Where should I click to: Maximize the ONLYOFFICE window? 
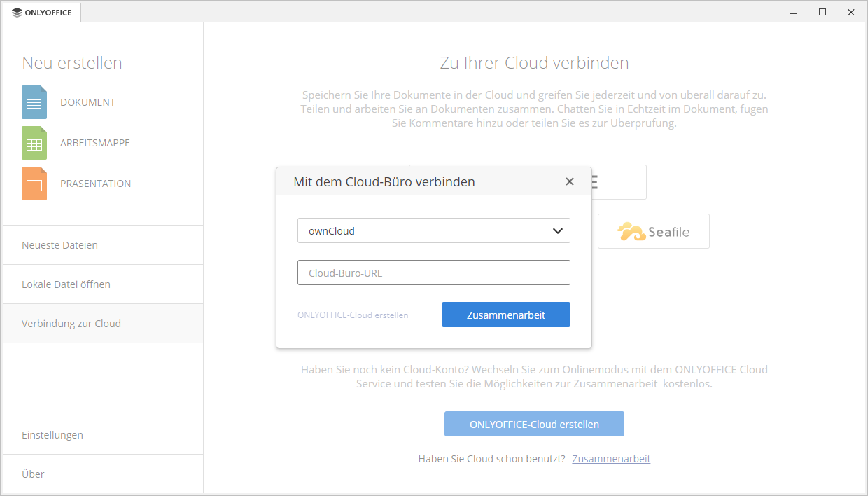pos(822,12)
